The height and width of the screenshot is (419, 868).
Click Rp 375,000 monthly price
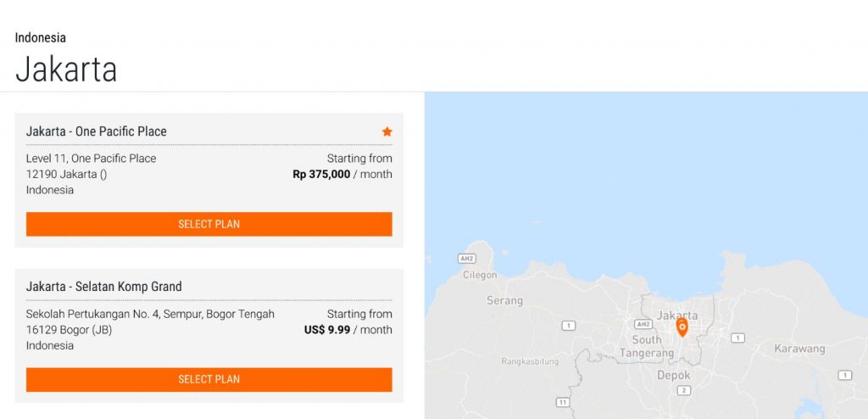point(321,174)
